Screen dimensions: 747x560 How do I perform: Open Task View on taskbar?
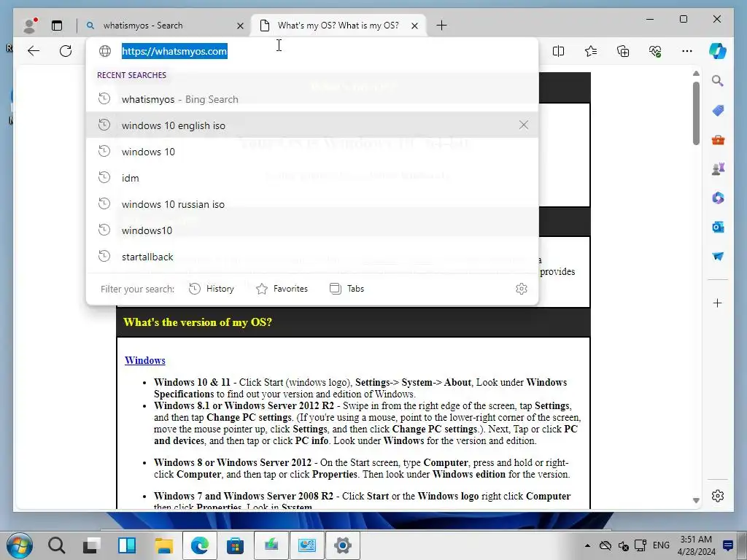click(91, 545)
